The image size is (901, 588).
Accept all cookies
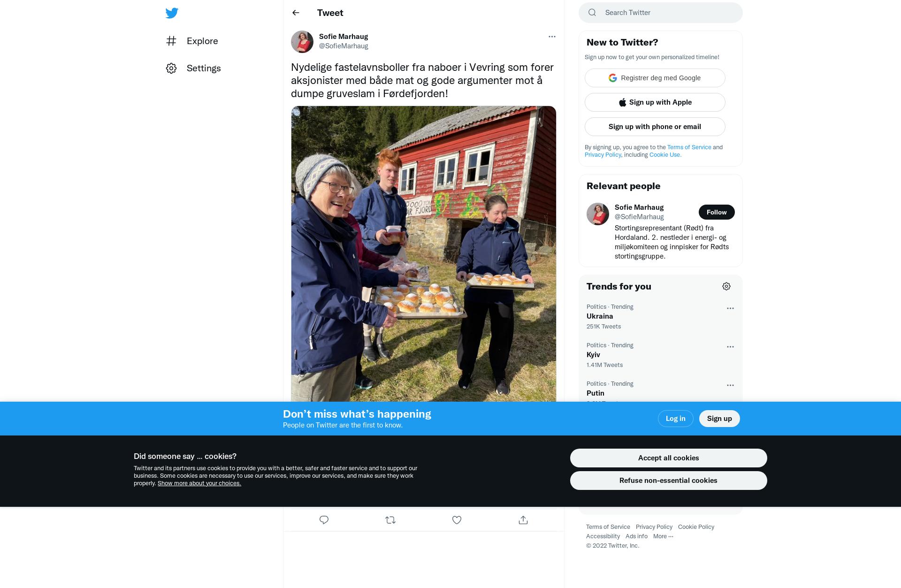click(668, 458)
